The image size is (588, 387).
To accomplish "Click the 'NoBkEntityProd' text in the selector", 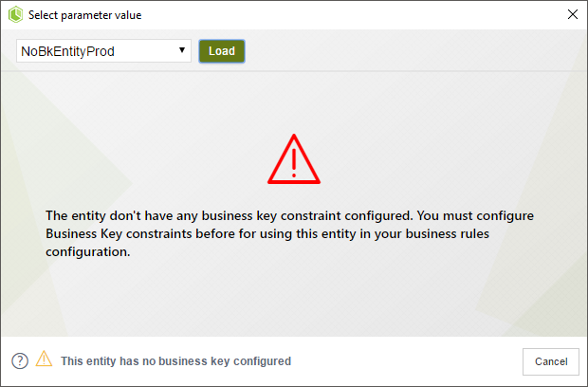I will pyautogui.click(x=67, y=51).
